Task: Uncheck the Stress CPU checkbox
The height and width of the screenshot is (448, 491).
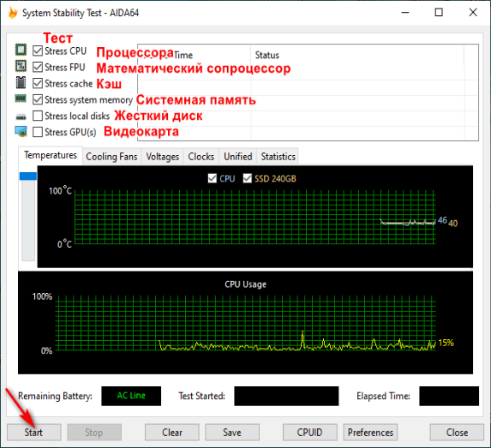Action: coord(38,51)
